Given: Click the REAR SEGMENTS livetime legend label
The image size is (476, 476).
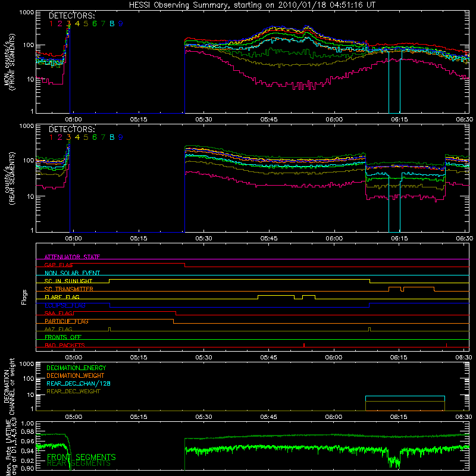Looking at the screenshot, I should click(x=79, y=464).
